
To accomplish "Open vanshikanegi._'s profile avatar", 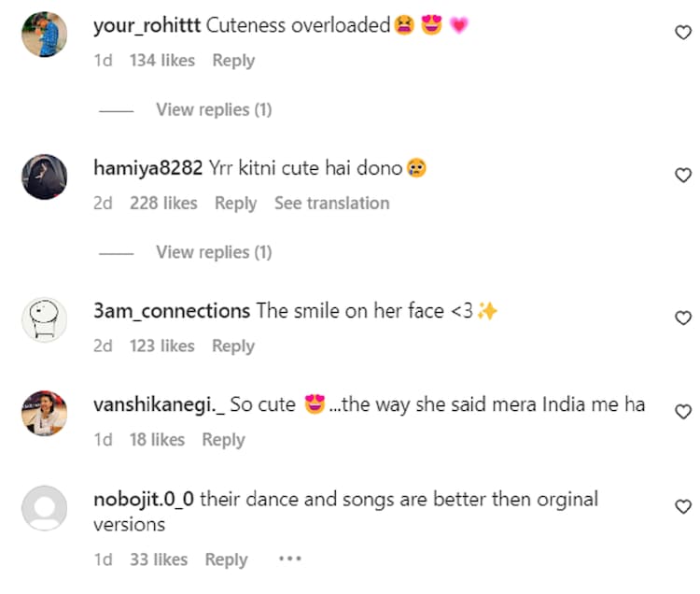I will [44, 413].
